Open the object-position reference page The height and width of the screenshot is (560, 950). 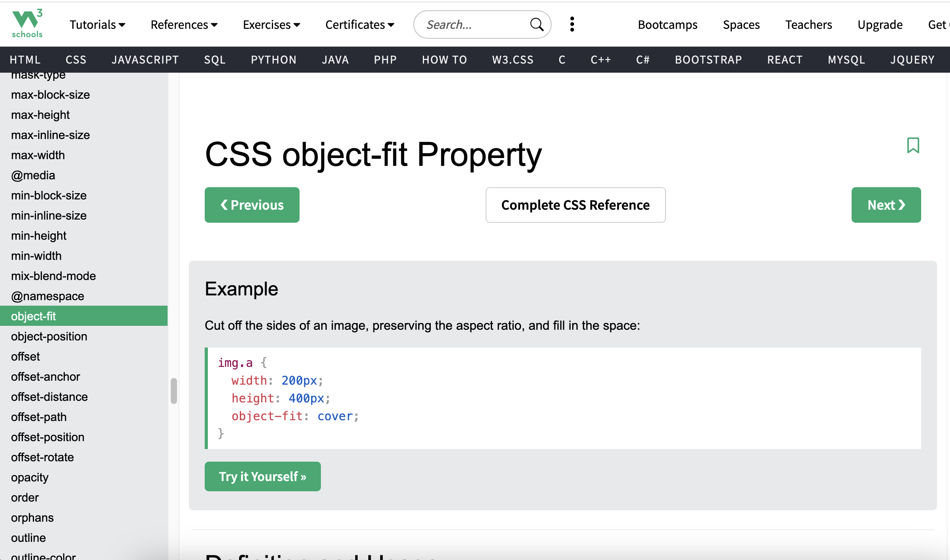pos(49,336)
